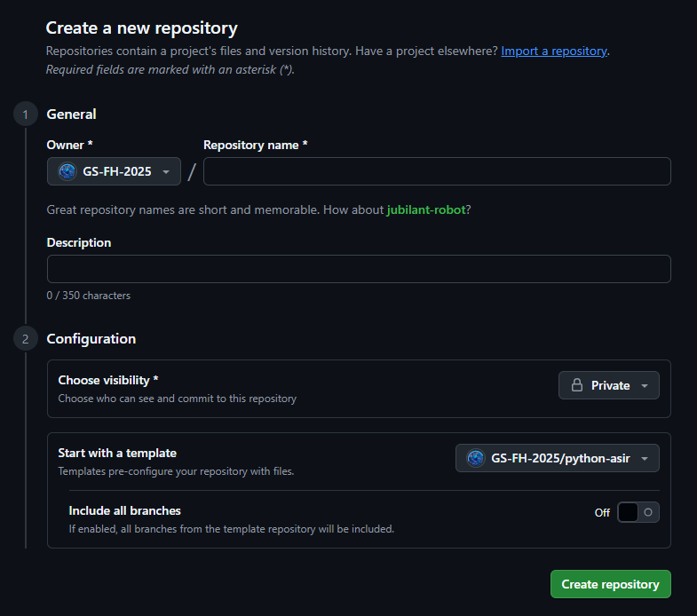Click the "General" section heading

(x=72, y=115)
